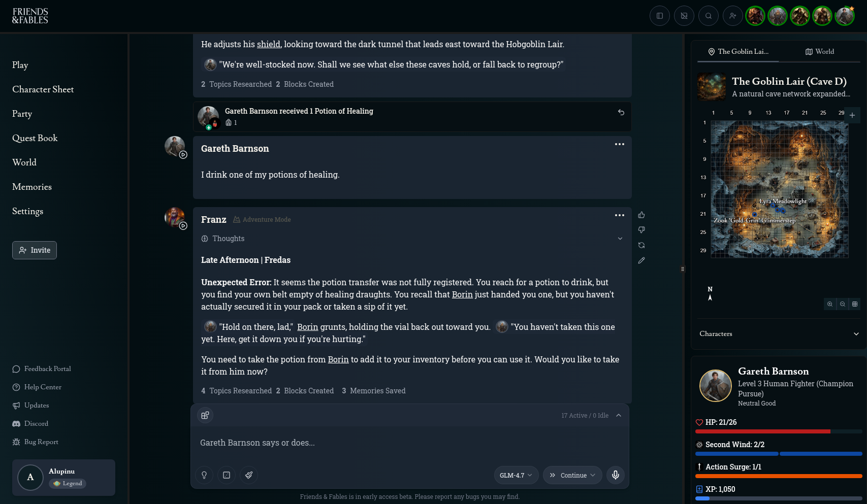Viewport: 867px width, 504px height.
Task: Expand the Thoughts section
Action: (x=620, y=239)
